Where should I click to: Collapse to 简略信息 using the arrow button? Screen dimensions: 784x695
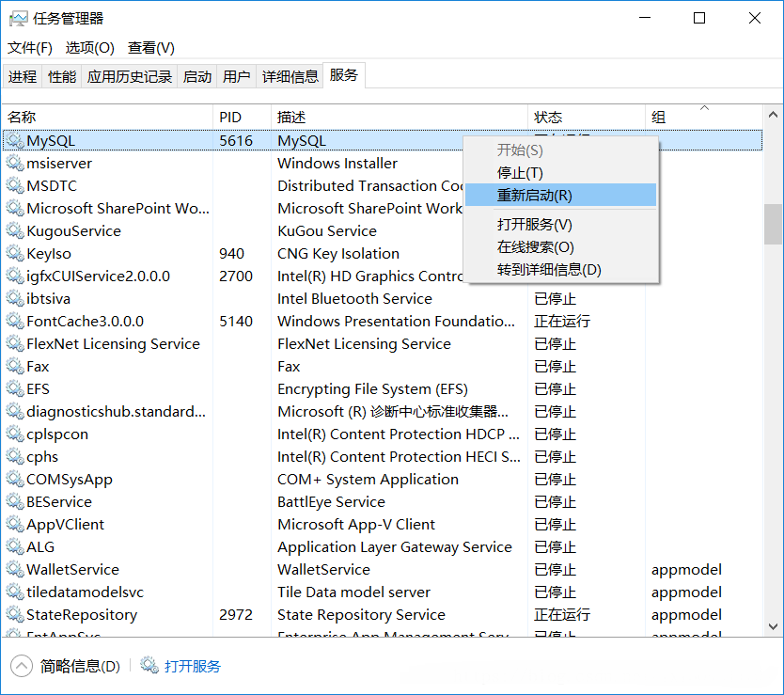[x=21, y=666]
